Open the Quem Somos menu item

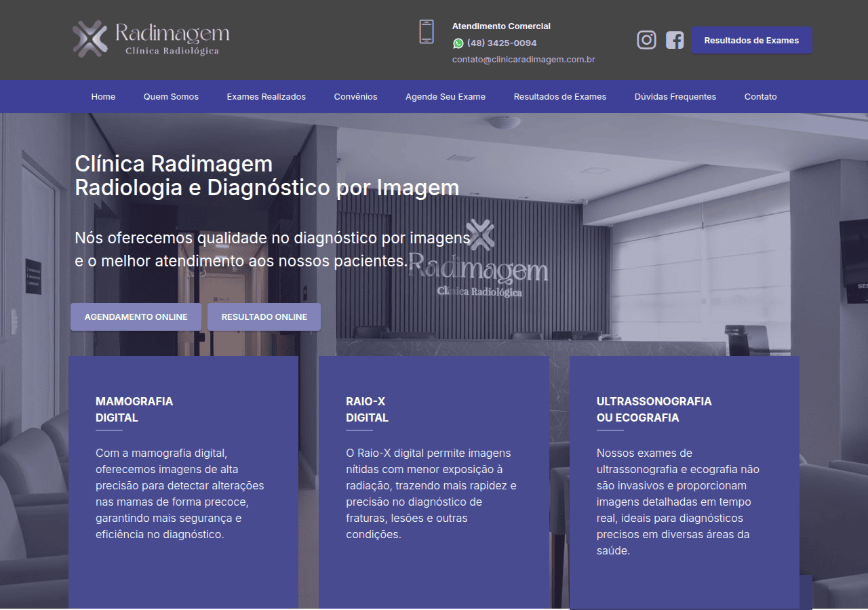(171, 97)
